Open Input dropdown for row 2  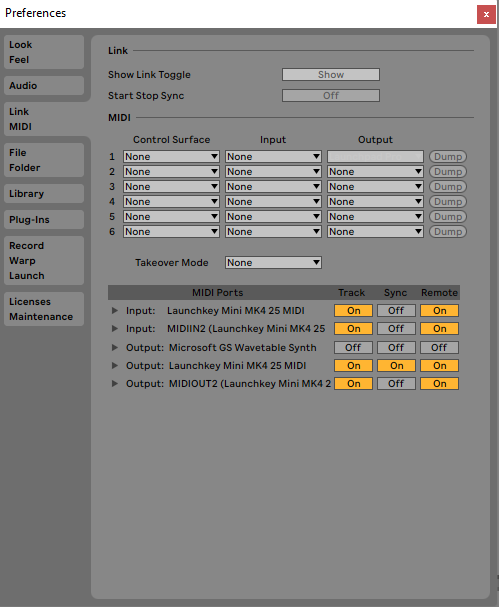pyautogui.click(x=273, y=171)
